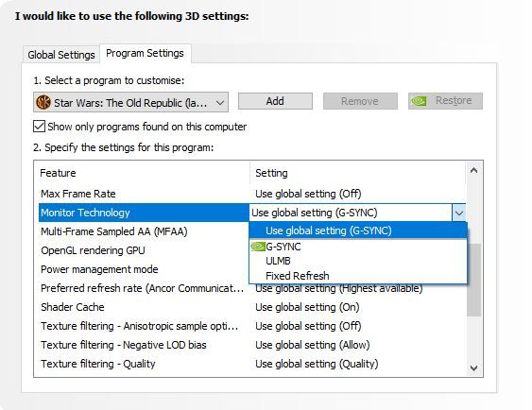
Task: Click the Restore button
Action: (x=445, y=101)
